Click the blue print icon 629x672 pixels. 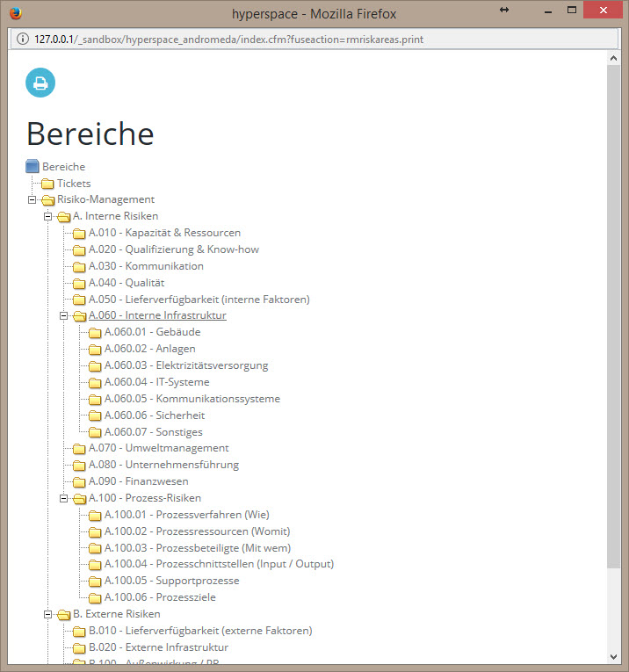(40, 83)
